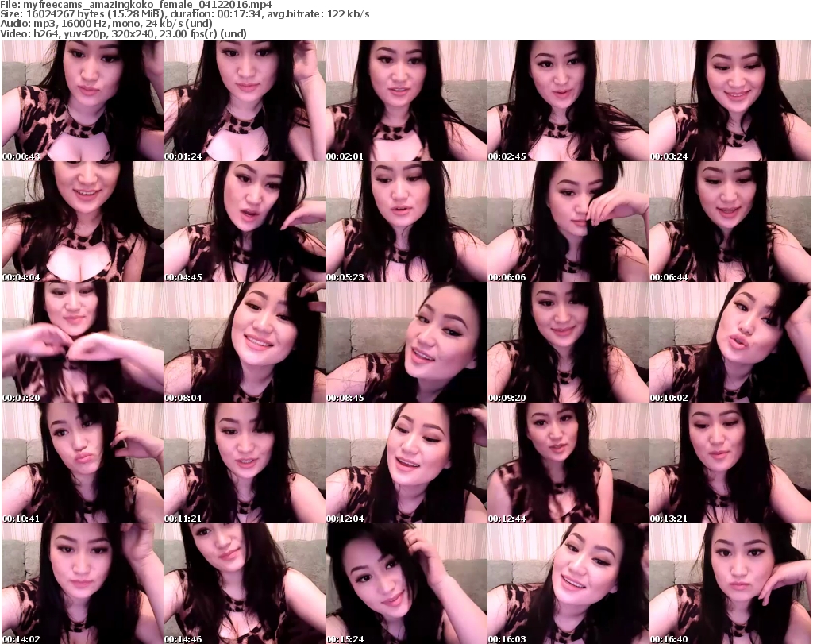The width and height of the screenshot is (813, 644).
Task: Click the frame labeled 00:02:45
Action: point(568,101)
